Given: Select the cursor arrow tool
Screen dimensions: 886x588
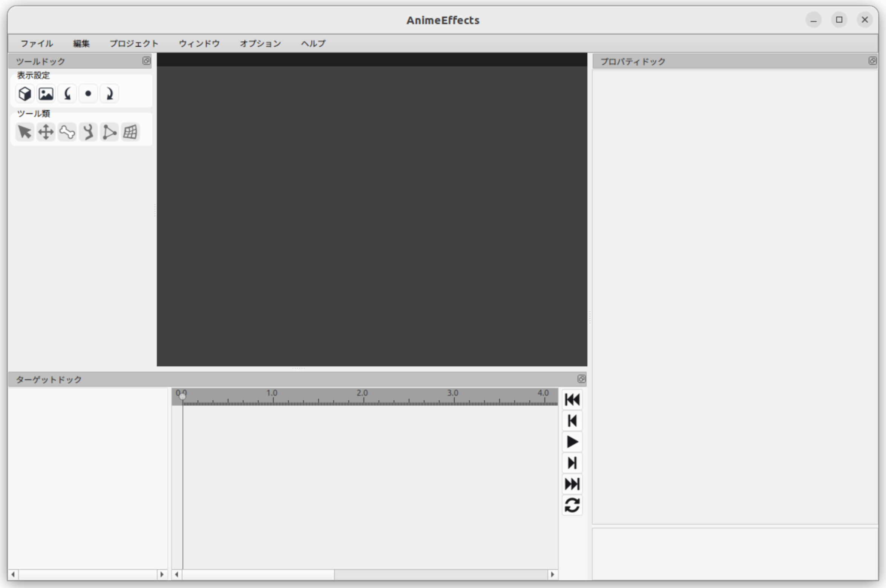Looking at the screenshot, I should click(x=25, y=132).
